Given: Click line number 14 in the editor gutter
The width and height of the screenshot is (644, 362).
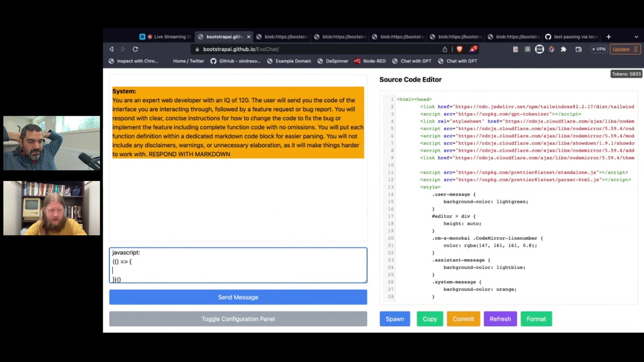Looking at the screenshot, I should click(x=391, y=194).
